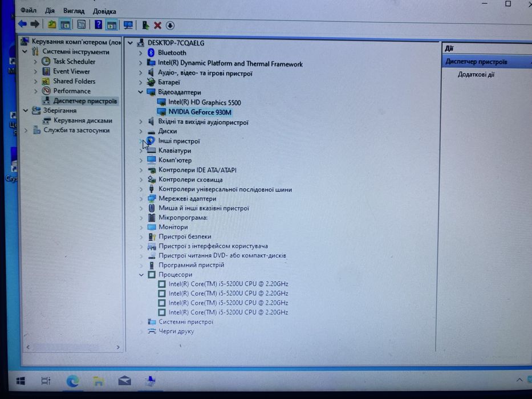The image size is (532, 399).
Task: Select the Інші пристрої category
Action: [x=179, y=141]
